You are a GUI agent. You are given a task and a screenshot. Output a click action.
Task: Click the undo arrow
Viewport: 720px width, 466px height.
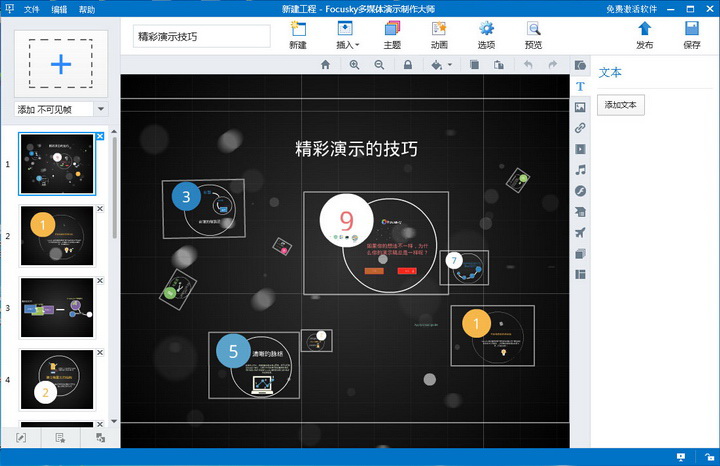pyautogui.click(x=528, y=65)
